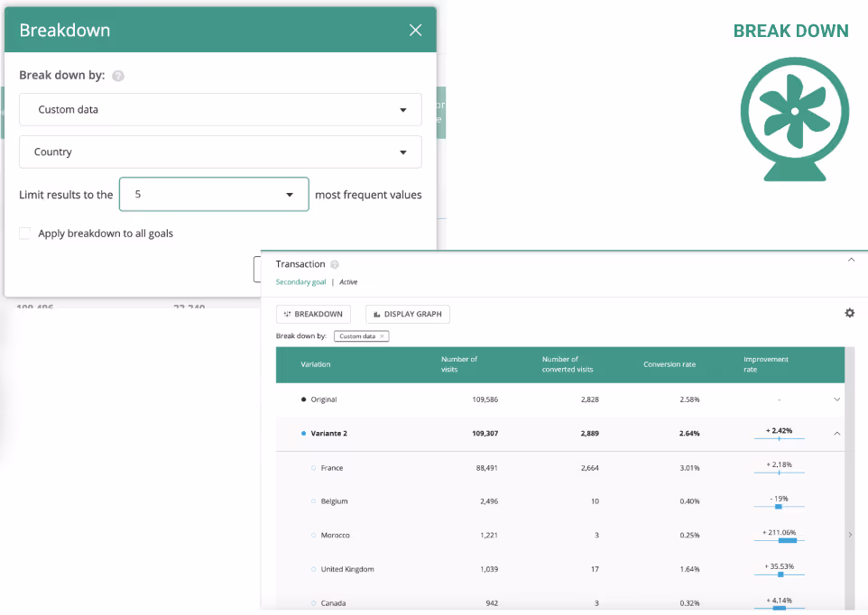Click the Morocco breakdown row
This screenshot has width=868, height=615.
pyautogui.click(x=560, y=536)
